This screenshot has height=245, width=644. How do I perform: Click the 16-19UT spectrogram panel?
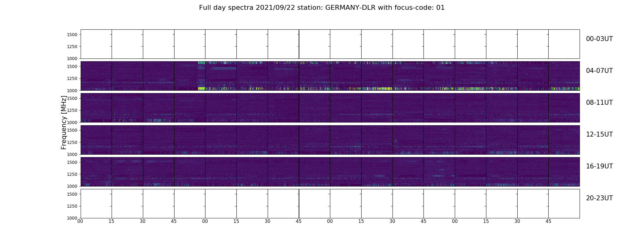point(330,171)
